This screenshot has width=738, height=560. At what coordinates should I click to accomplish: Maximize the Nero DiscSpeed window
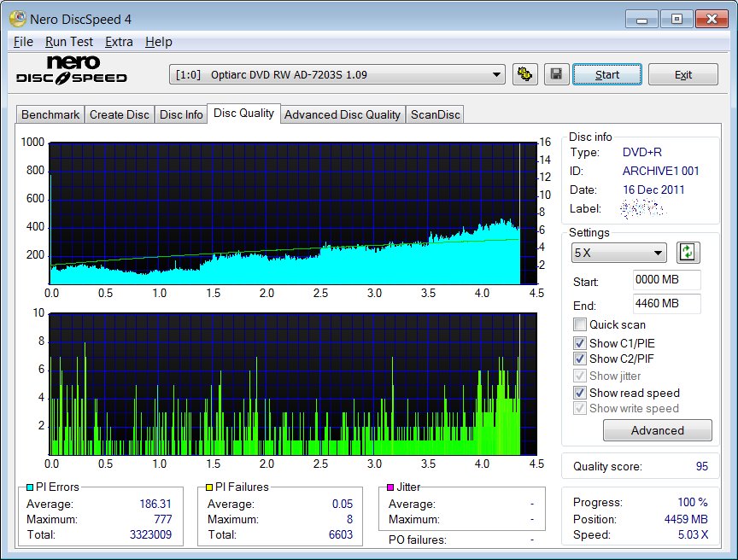(676, 19)
